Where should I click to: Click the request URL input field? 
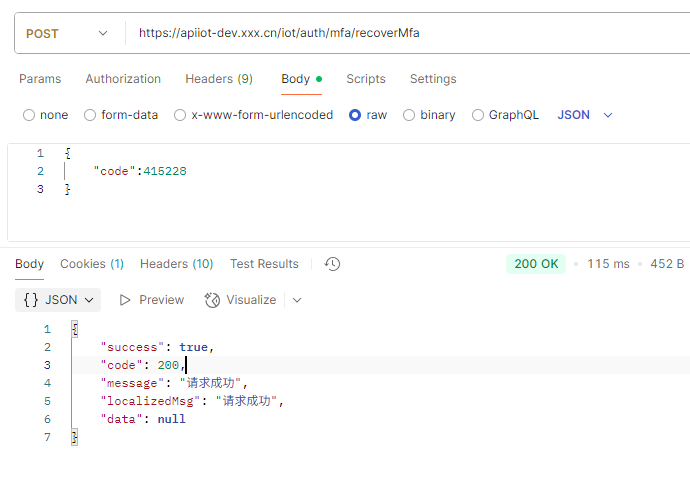point(400,33)
